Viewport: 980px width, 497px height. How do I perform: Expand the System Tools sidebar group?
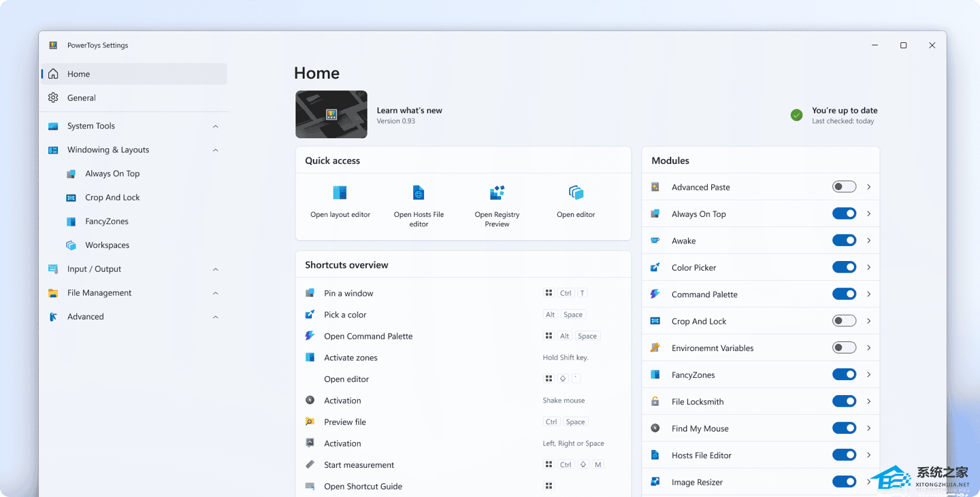point(215,126)
